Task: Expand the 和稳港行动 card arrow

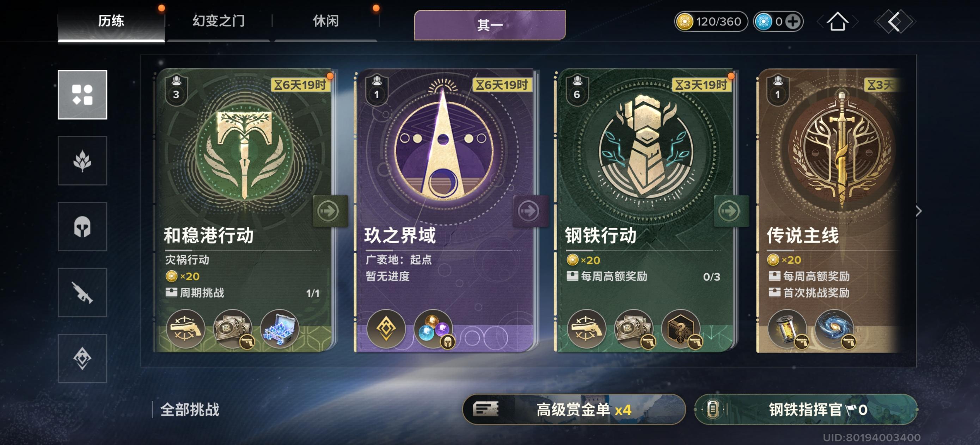Action: pyautogui.click(x=330, y=211)
